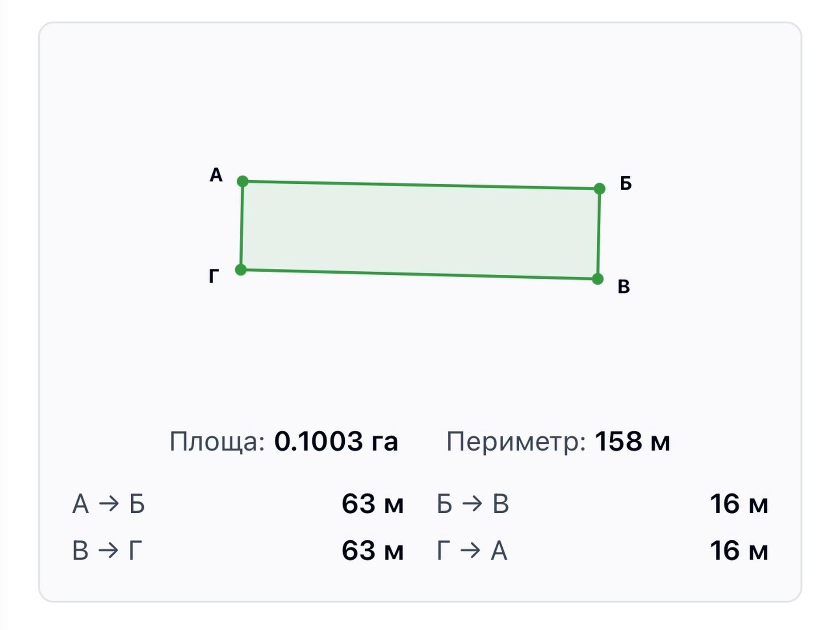Click the arrow in Г → А row

click(471, 550)
